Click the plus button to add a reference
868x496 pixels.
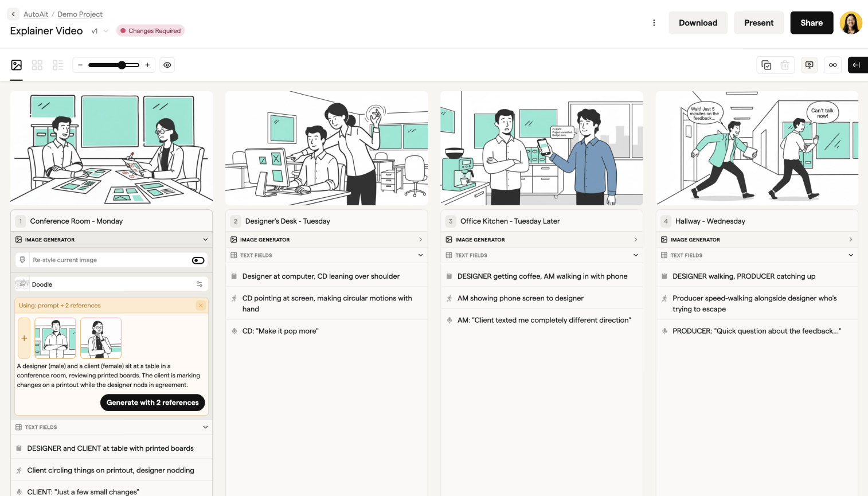pos(24,338)
